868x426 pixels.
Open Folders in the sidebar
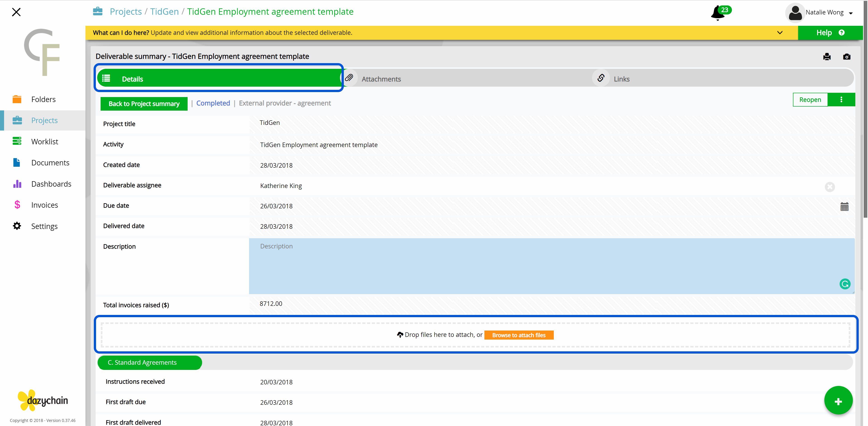pos(43,100)
